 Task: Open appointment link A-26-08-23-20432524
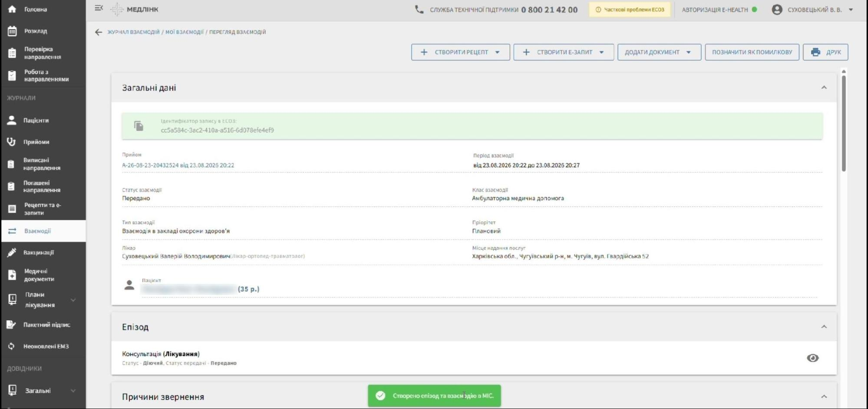[178, 165]
